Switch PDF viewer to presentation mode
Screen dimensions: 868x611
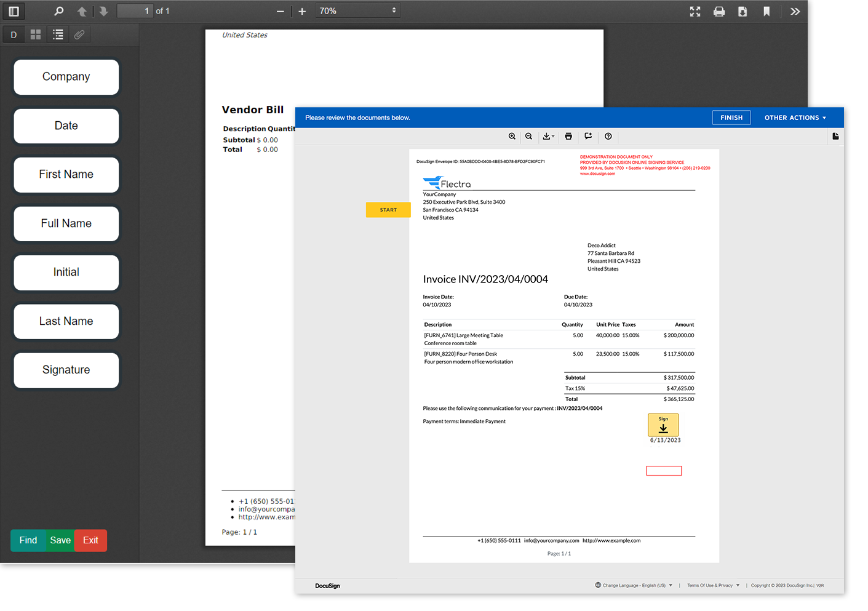pos(695,11)
